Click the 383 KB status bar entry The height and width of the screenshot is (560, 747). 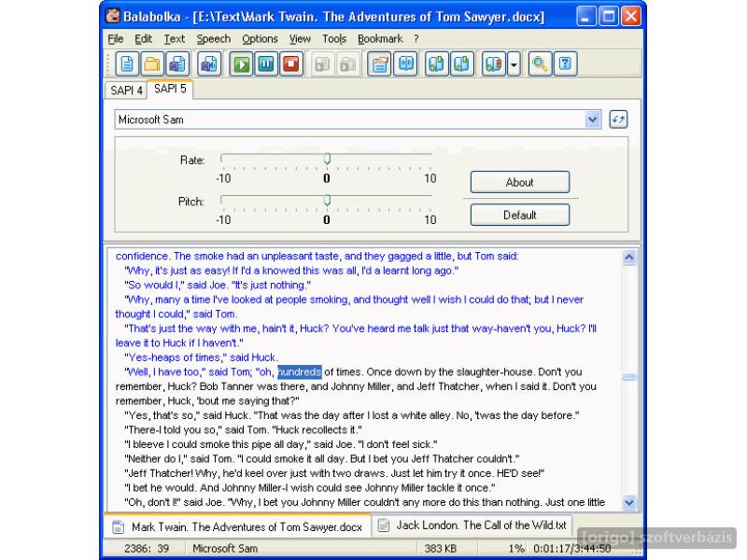(440, 549)
